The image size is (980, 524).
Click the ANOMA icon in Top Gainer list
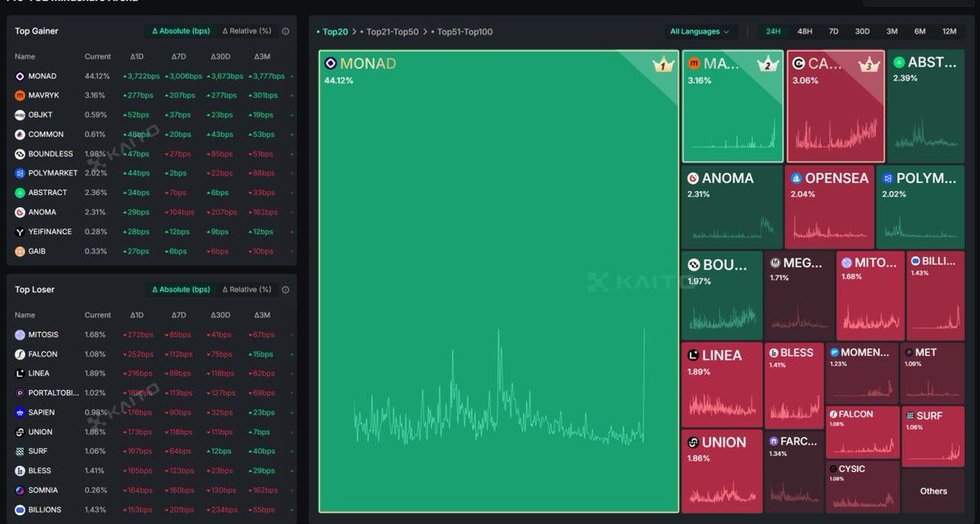[20, 212]
